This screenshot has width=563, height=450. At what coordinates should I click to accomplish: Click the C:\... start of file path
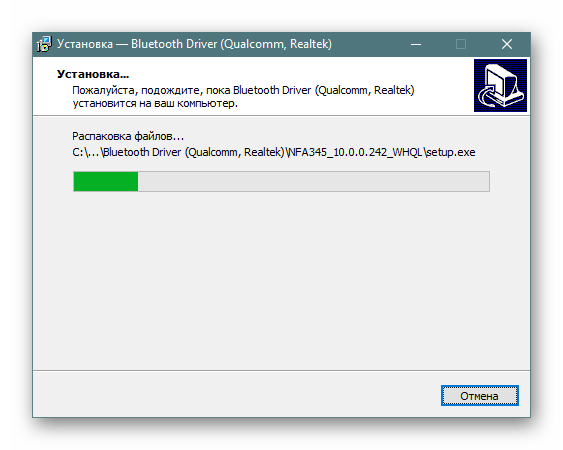[86, 152]
